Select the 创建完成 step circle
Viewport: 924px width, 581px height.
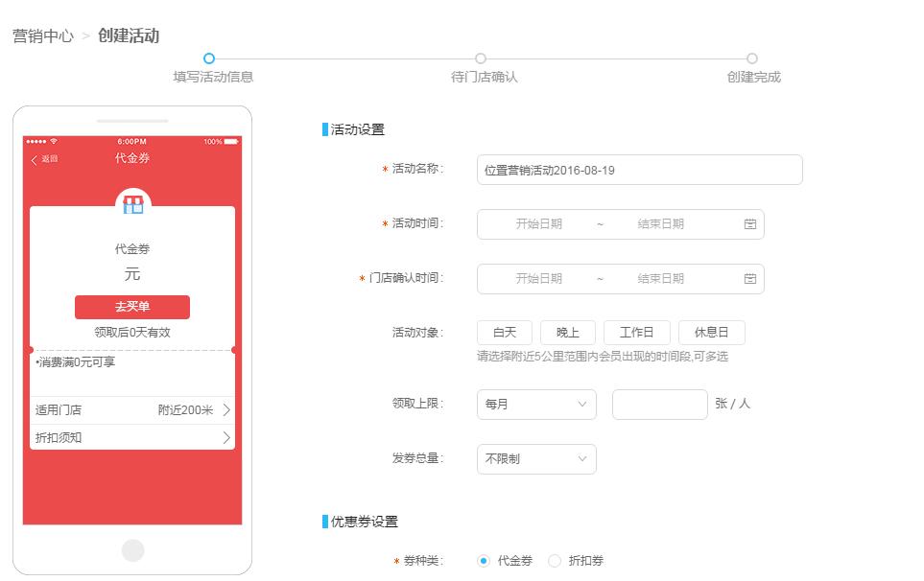pos(752,58)
